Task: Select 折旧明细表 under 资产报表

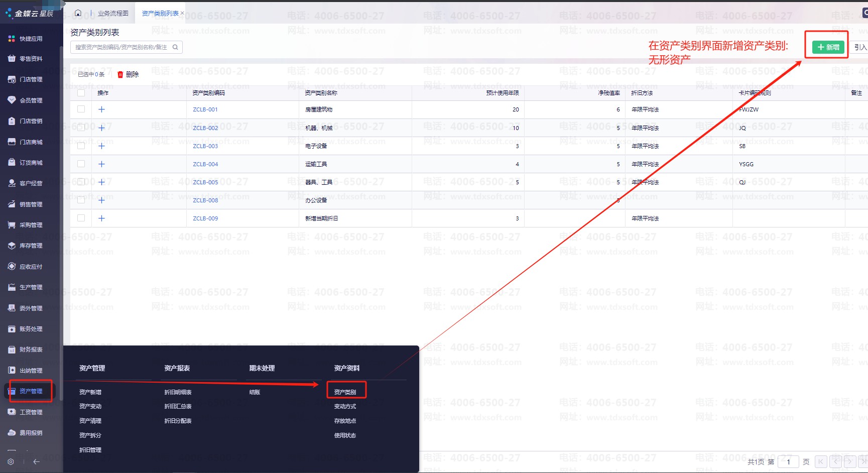Action: (178, 392)
